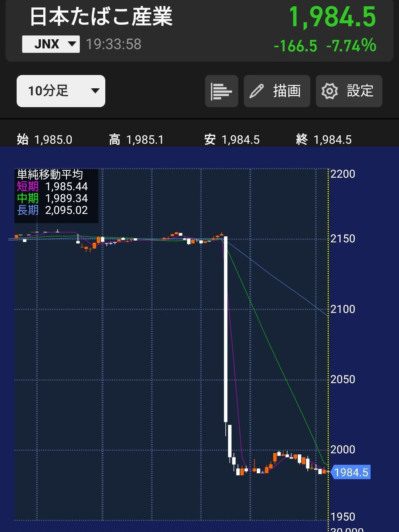Click the 日本たばこ産業 stock title
This screenshot has height=532, width=399.
click(x=101, y=17)
